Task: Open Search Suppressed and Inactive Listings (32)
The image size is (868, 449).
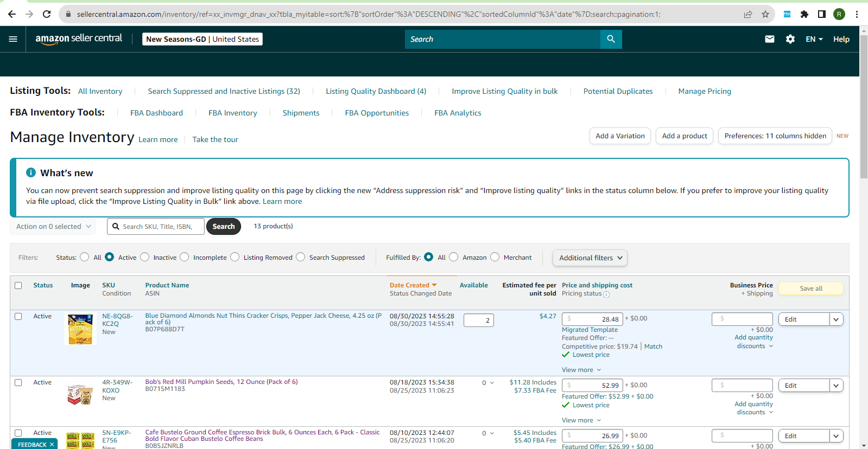Action: coord(224,91)
